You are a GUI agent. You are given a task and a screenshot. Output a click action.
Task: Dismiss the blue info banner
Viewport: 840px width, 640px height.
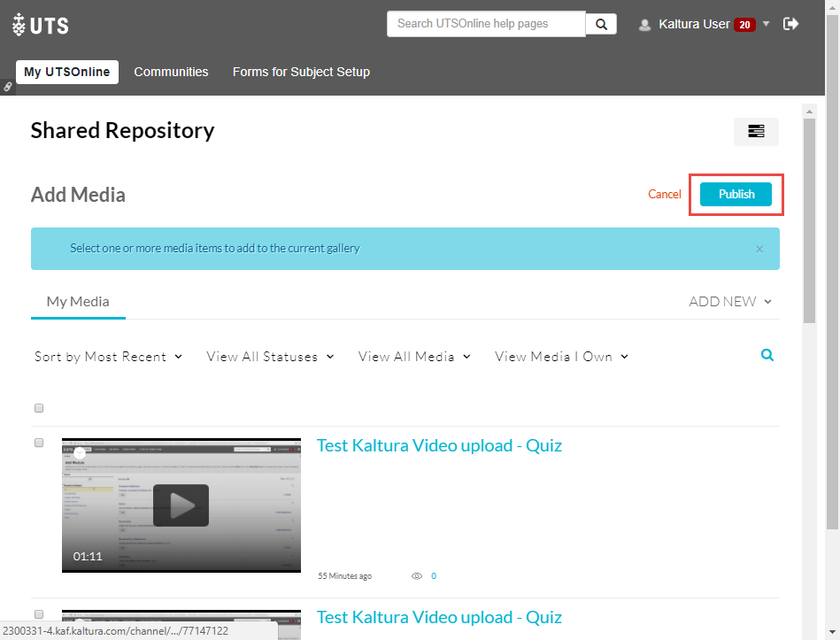point(759,249)
